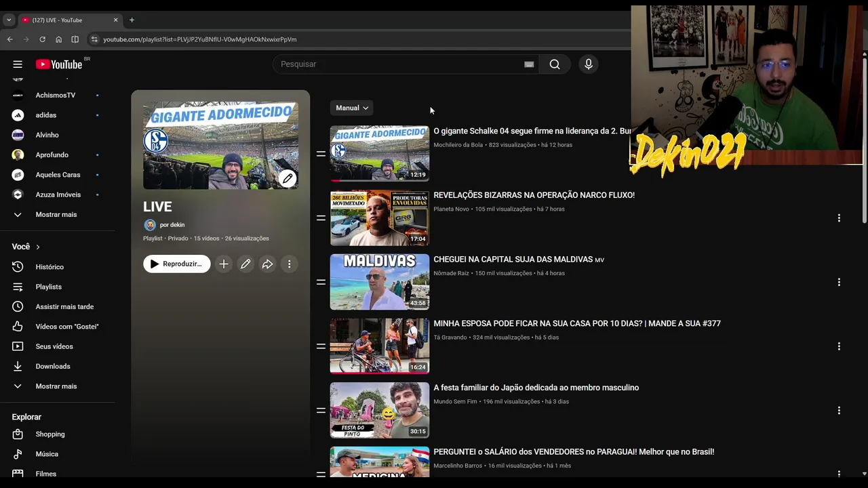Grab the reorder handle for MINHA ESPOSA video
Image resolution: width=868 pixels, height=488 pixels.
(x=321, y=346)
